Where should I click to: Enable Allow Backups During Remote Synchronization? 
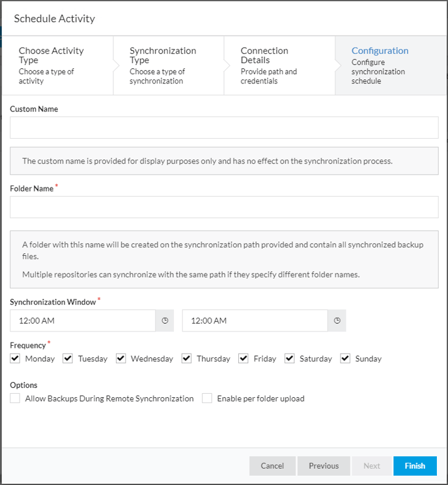point(15,398)
